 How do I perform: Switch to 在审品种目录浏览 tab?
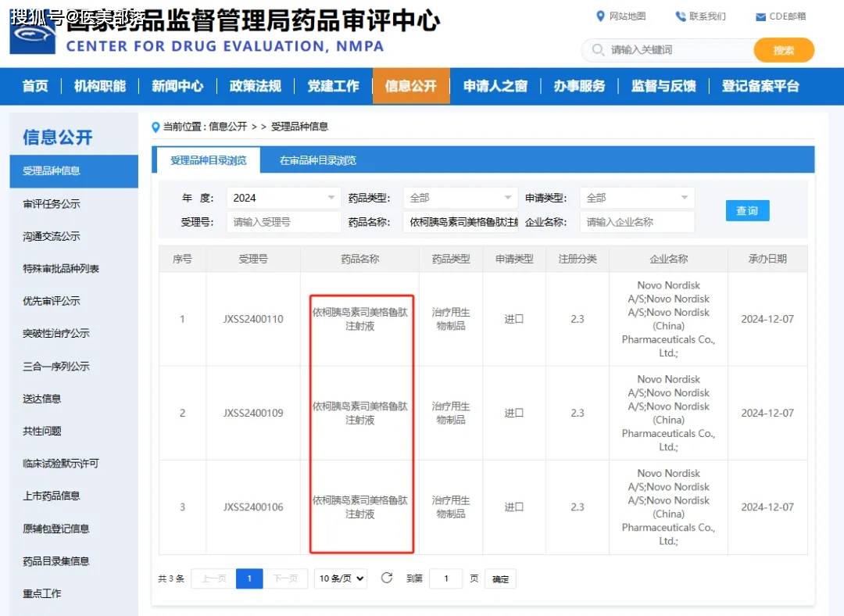[317, 160]
